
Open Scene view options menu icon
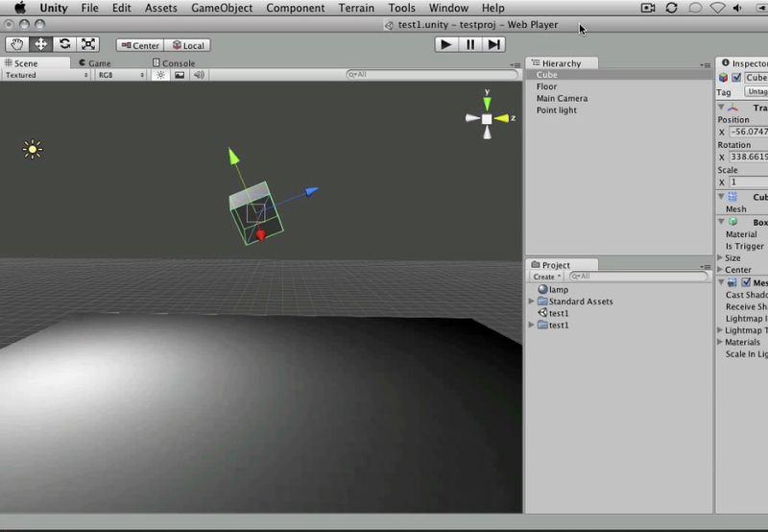(515, 64)
